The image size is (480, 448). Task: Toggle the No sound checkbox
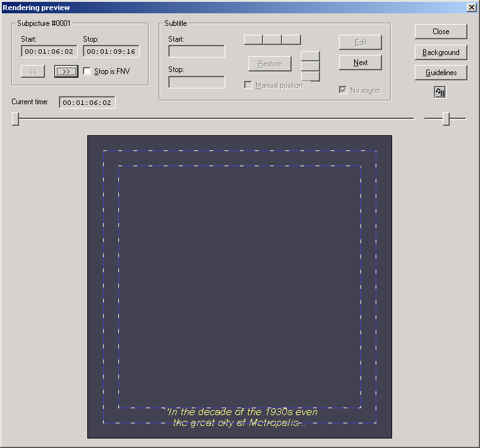coord(343,90)
